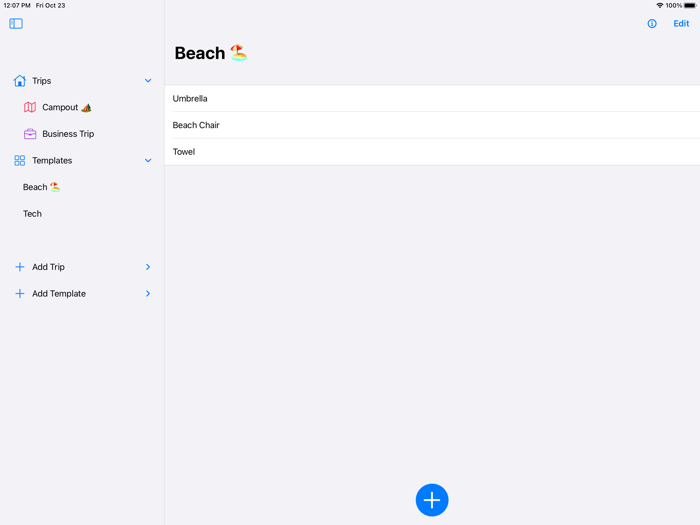Tap the 12:07 PM clock in status bar
This screenshot has width=700, height=525.
pos(17,5)
